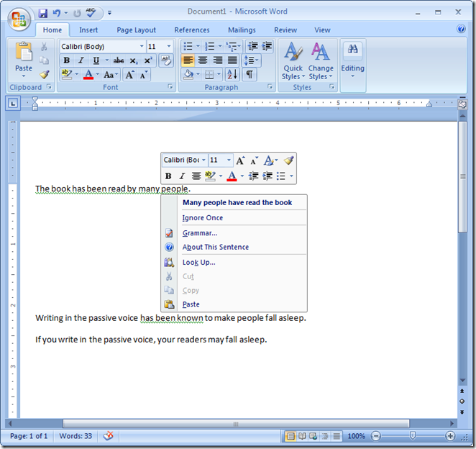Apply Subscript in the Font group

[x=134, y=60]
